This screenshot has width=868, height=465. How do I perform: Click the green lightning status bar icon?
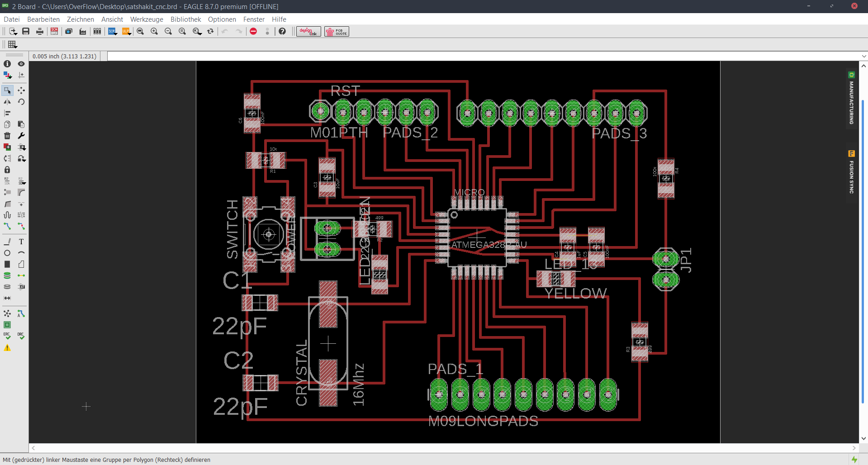(x=854, y=460)
